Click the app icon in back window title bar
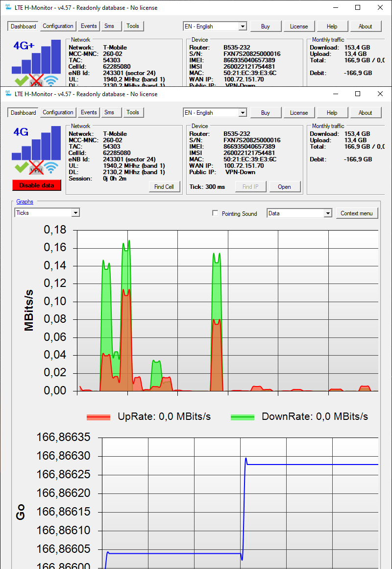 [x=8, y=7]
